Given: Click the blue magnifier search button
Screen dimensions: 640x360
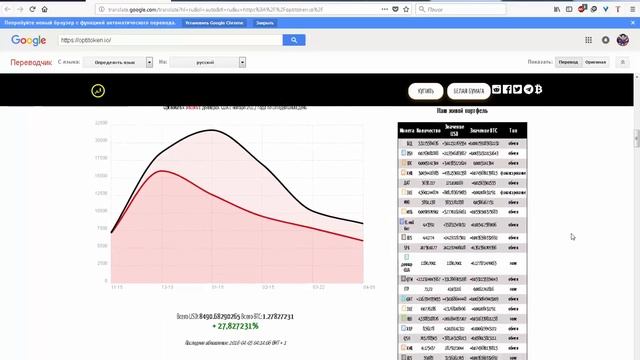Looking at the screenshot, I should [x=294, y=40].
